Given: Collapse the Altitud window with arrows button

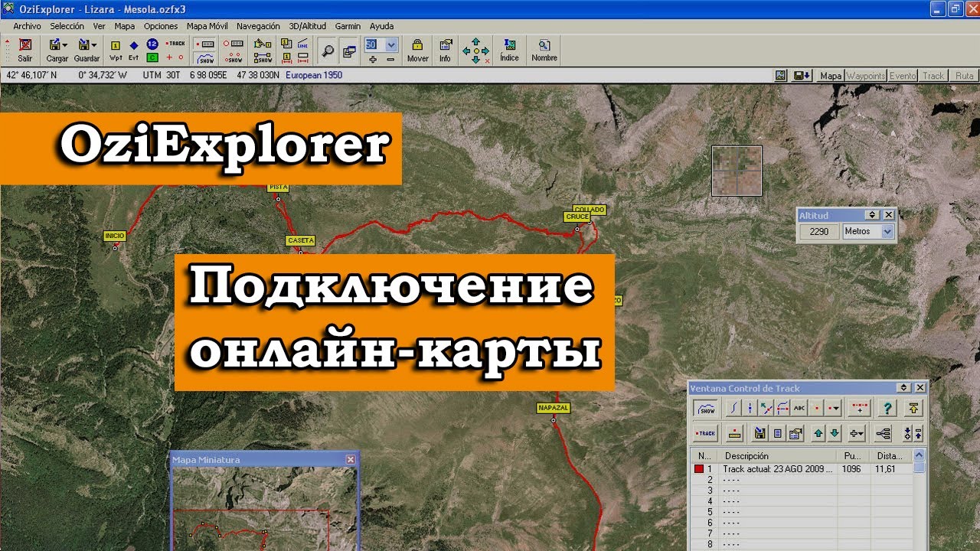Looking at the screenshot, I should pos(872,216).
